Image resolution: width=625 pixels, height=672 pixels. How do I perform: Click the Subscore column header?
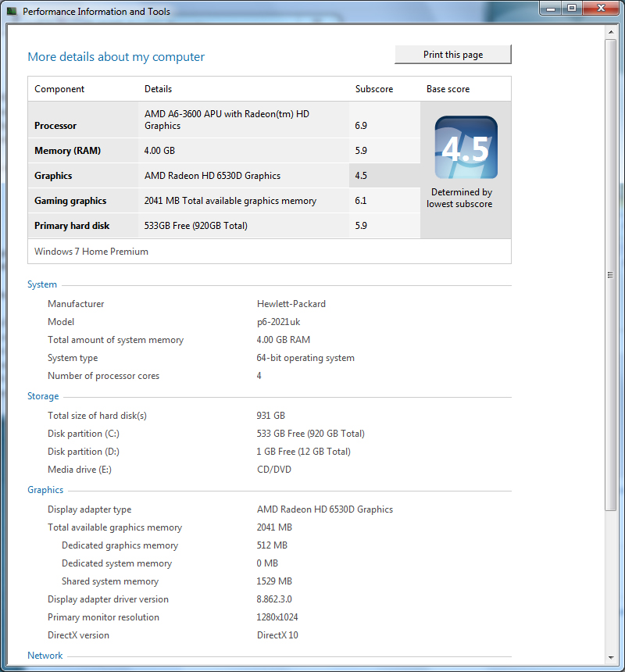pyautogui.click(x=374, y=89)
